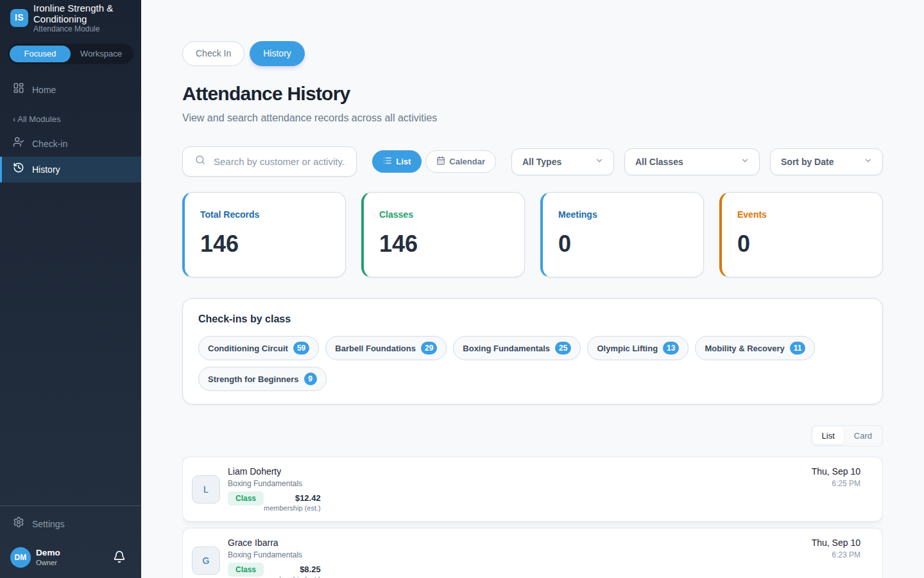This screenshot has width=924, height=578.
Task: Open Home from the sidebar grid icon
Action: [x=19, y=88]
